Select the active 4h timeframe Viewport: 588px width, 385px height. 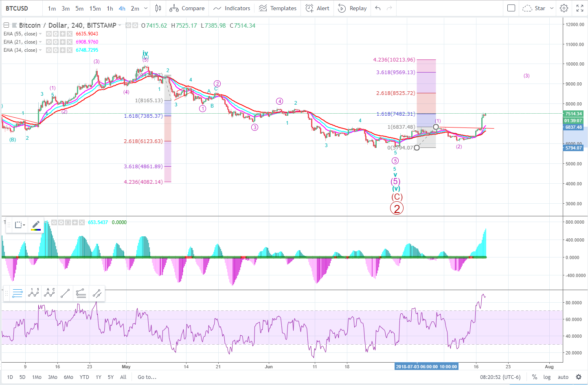122,8
